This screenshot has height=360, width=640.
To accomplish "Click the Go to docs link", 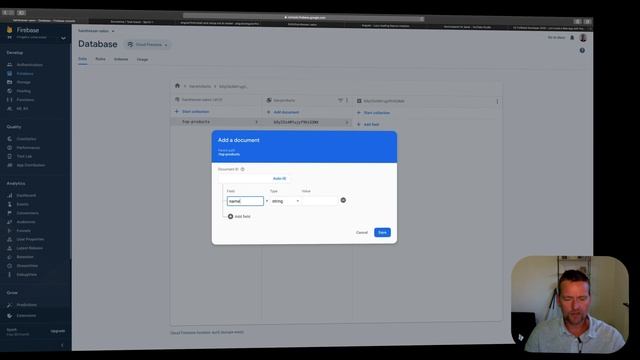I will [556, 38].
